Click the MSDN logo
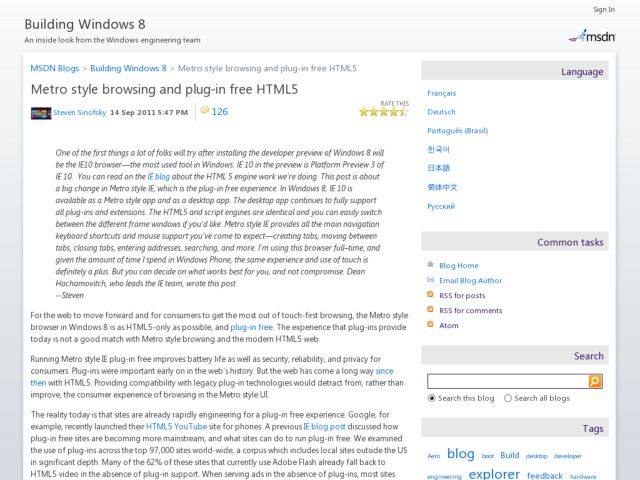 click(592, 36)
